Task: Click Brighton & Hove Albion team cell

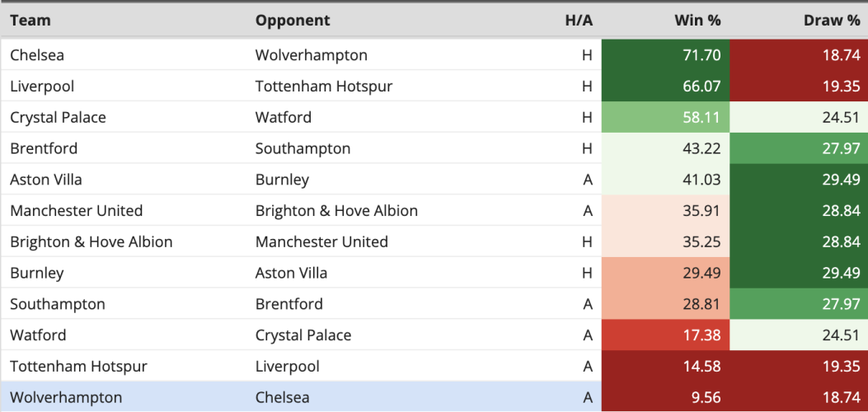Action: point(91,241)
